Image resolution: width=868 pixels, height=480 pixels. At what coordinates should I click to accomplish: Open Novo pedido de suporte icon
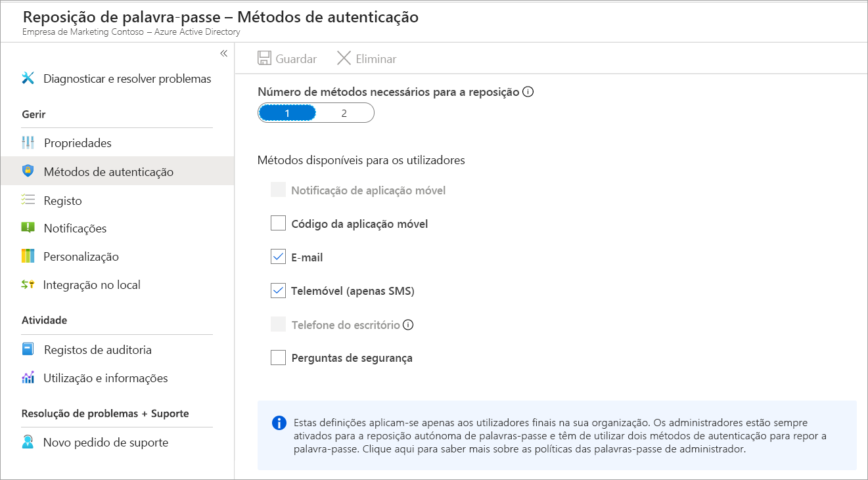click(28, 442)
